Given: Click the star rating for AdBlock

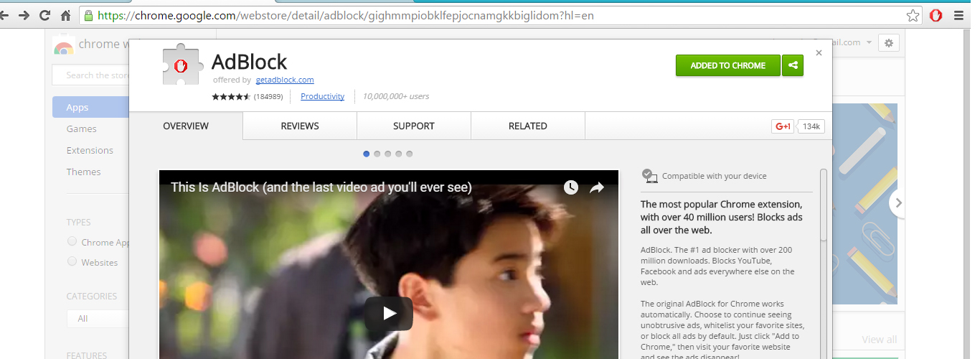Looking at the screenshot, I should (x=231, y=96).
